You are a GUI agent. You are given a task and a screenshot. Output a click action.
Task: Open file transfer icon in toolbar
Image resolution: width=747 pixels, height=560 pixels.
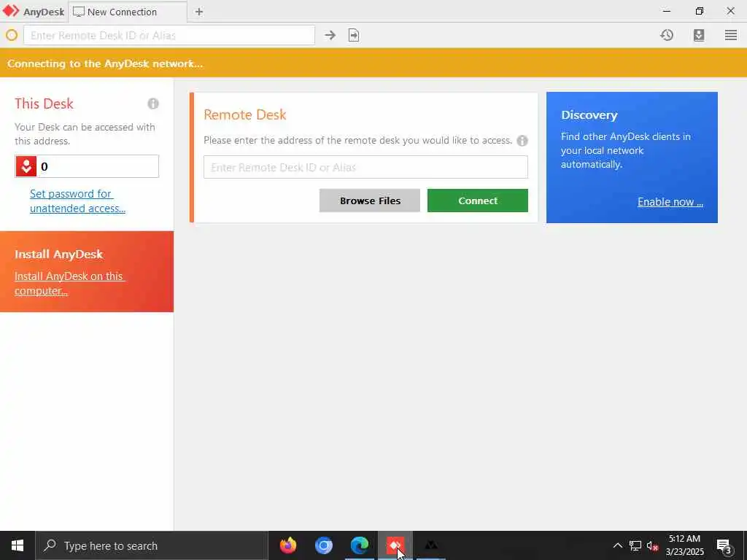[354, 35]
